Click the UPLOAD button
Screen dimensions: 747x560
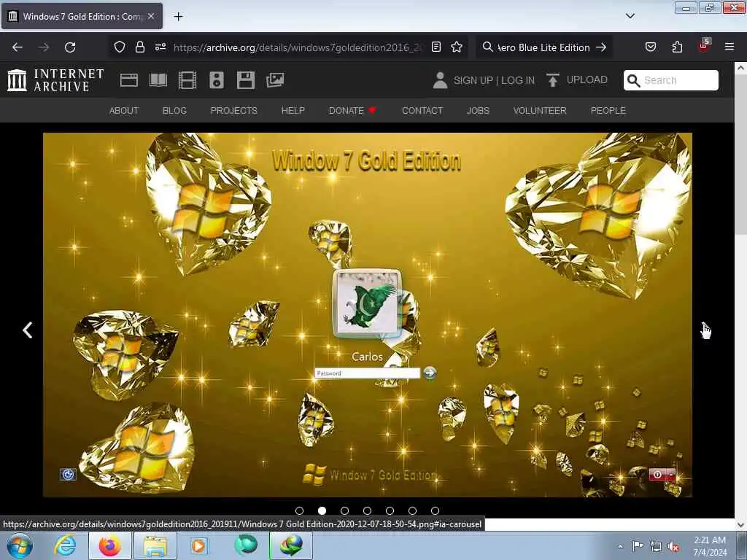(x=577, y=80)
